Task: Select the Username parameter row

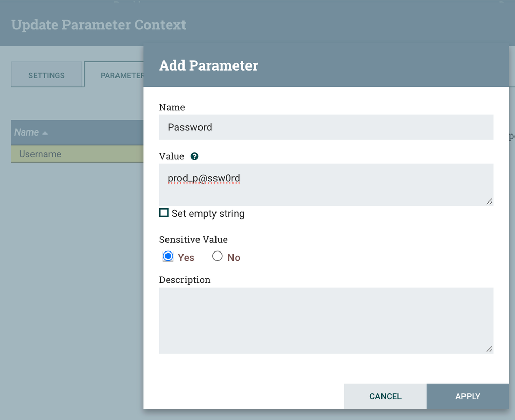Action: [77, 154]
